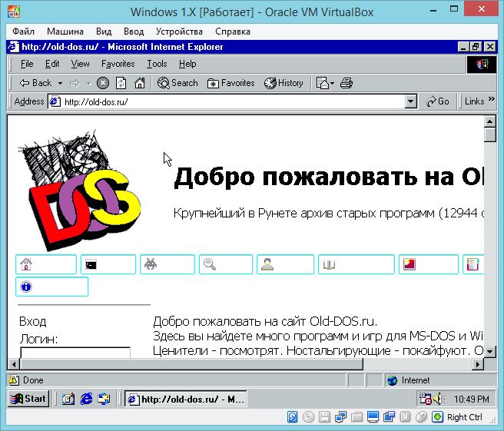
Task: Open VirtualBox Машина menu
Action: coord(65,31)
